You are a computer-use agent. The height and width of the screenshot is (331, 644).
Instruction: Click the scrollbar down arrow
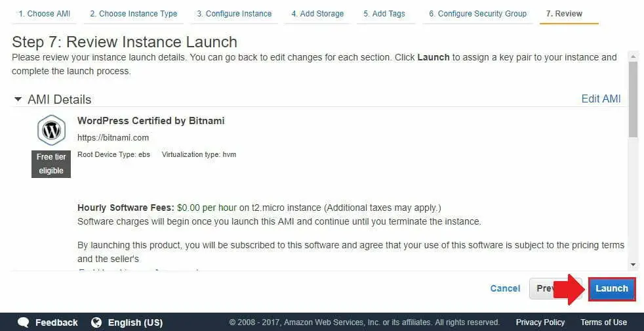pyautogui.click(x=633, y=265)
